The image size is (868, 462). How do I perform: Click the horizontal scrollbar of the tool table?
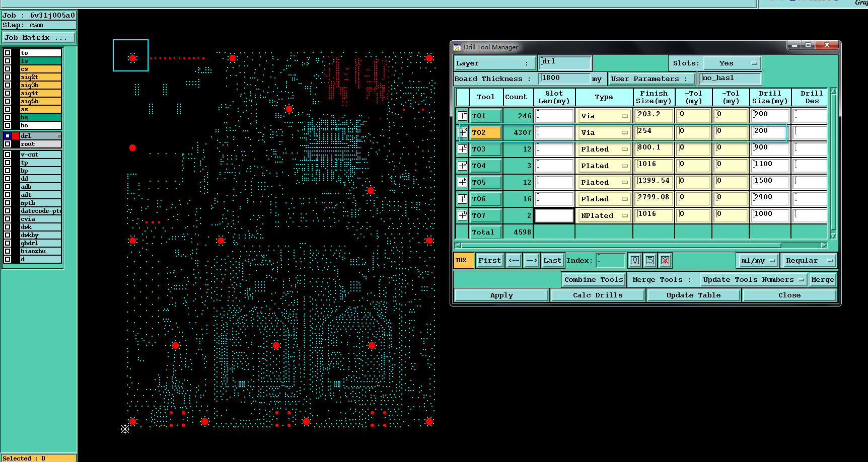[640, 246]
